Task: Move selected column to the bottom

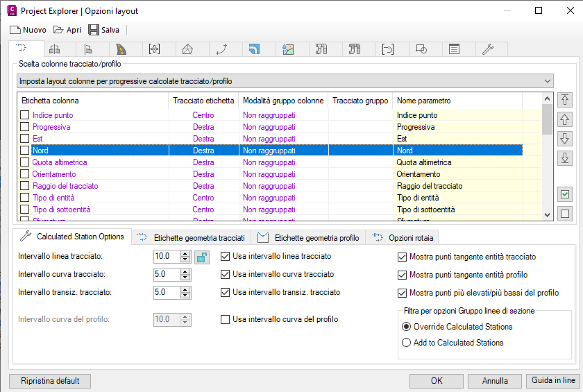Action: point(565,158)
